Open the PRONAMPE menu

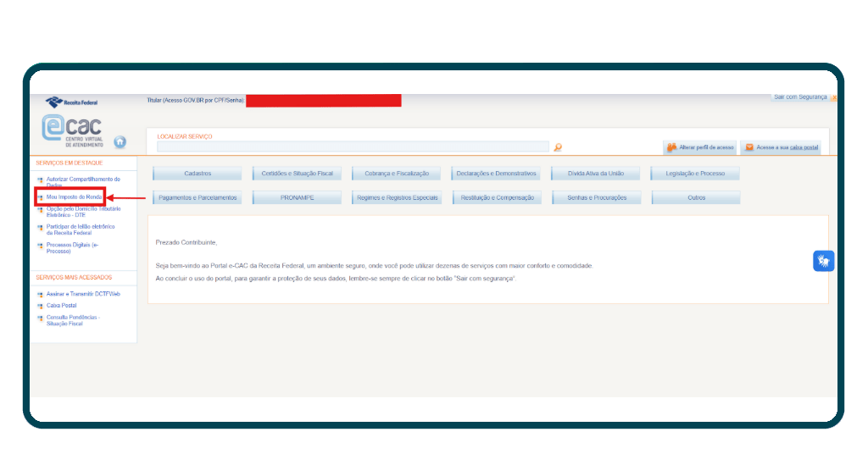point(298,198)
